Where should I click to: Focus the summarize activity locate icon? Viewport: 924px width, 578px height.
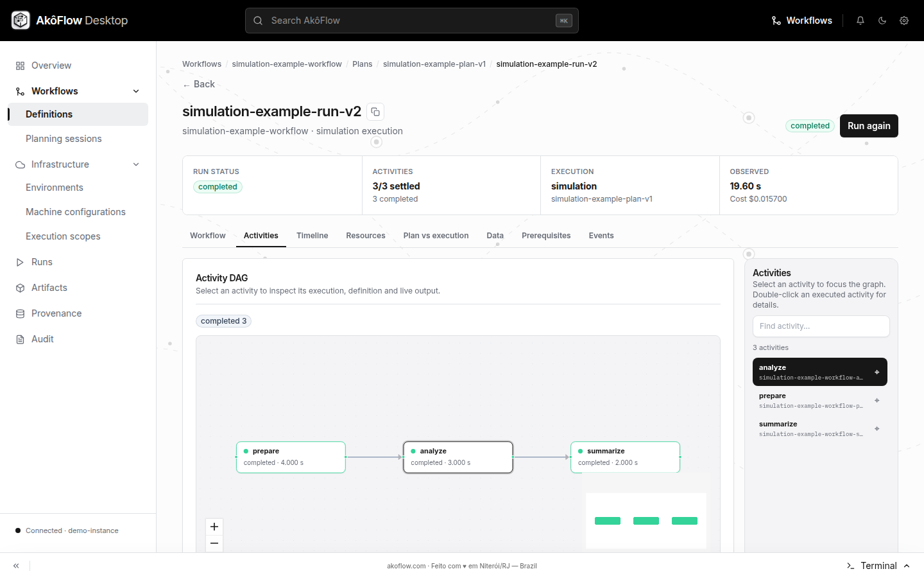pyautogui.click(x=877, y=428)
